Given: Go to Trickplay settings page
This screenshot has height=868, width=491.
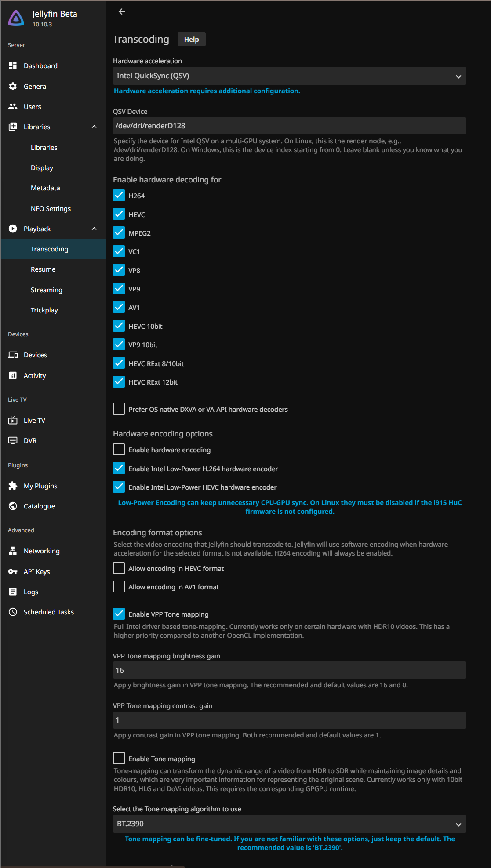Looking at the screenshot, I should (x=44, y=310).
